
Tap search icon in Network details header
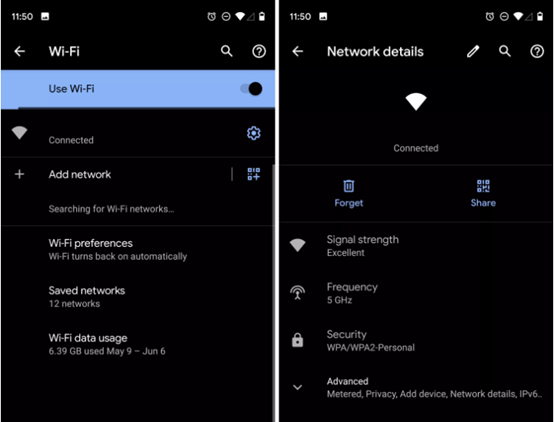[x=505, y=52]
